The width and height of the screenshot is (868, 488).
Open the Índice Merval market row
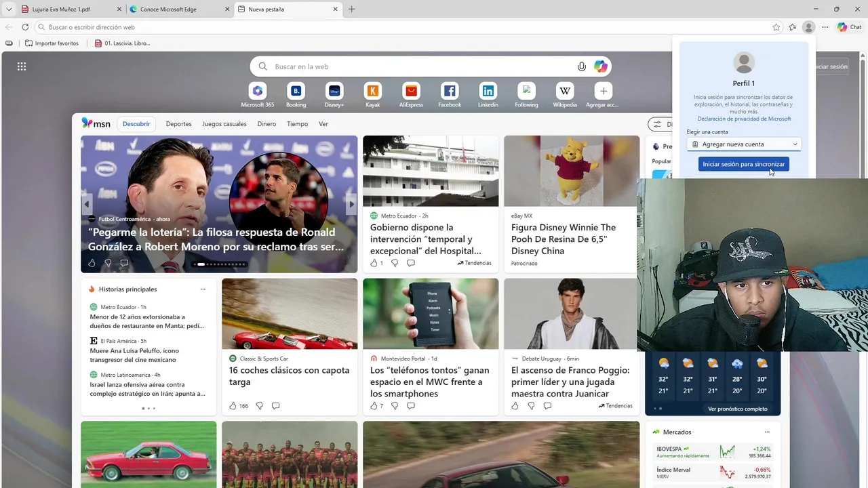(713, 472)
